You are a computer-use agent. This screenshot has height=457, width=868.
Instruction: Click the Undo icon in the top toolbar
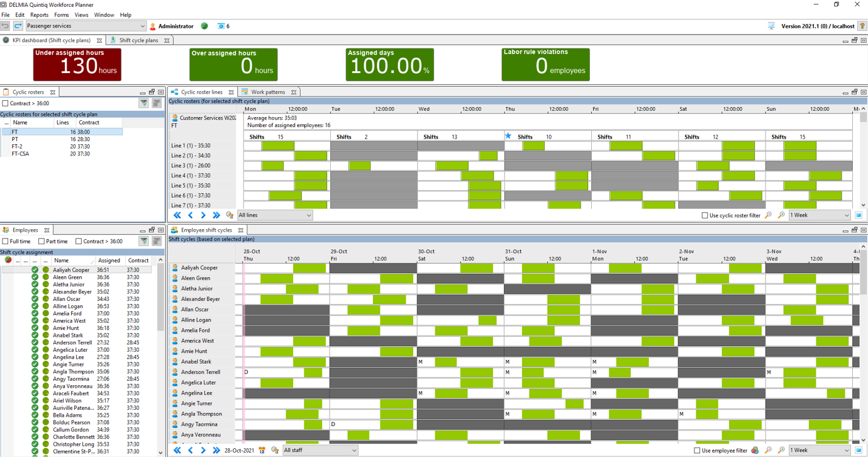(x=6, y=26)
